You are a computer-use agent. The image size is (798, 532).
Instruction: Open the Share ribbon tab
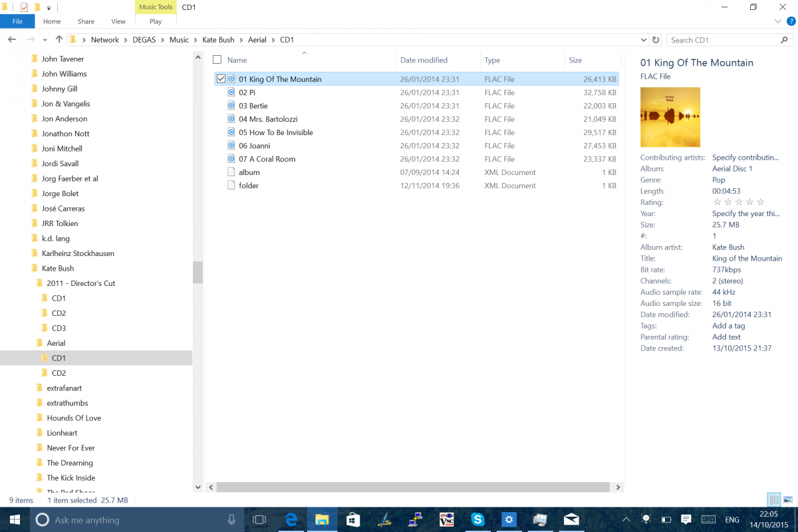point(86,21)
